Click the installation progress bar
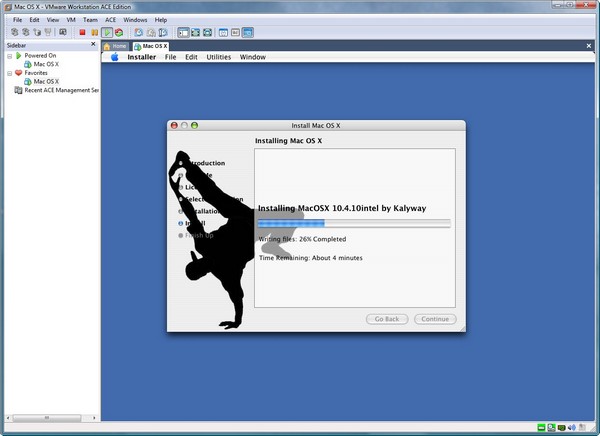The image size is (600, 436). tap(354, 224)
